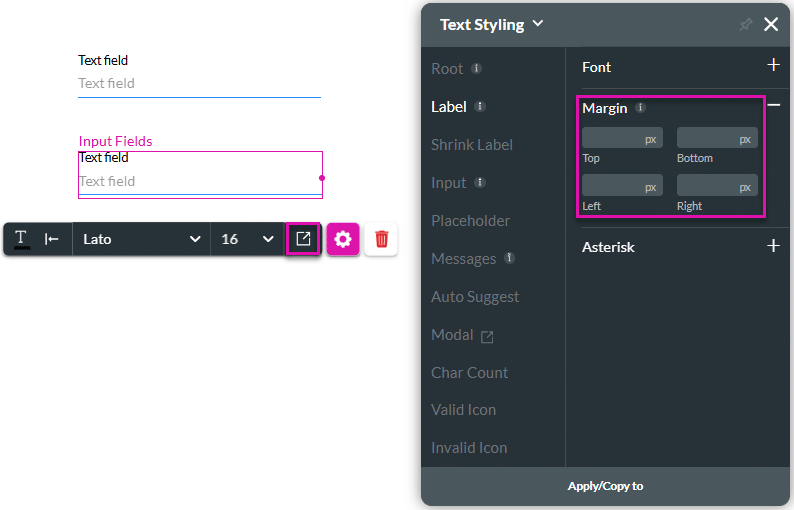The width and height of the screenshot is (794, 510).
Task: Click the info icon beside Margin
Action: click(x=640, y=108)
